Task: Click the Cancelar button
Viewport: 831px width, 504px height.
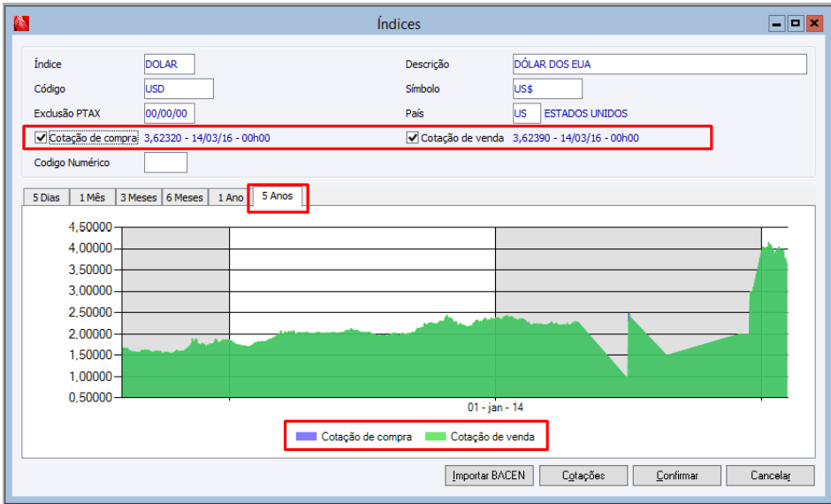Action: [x=770, y=476]
